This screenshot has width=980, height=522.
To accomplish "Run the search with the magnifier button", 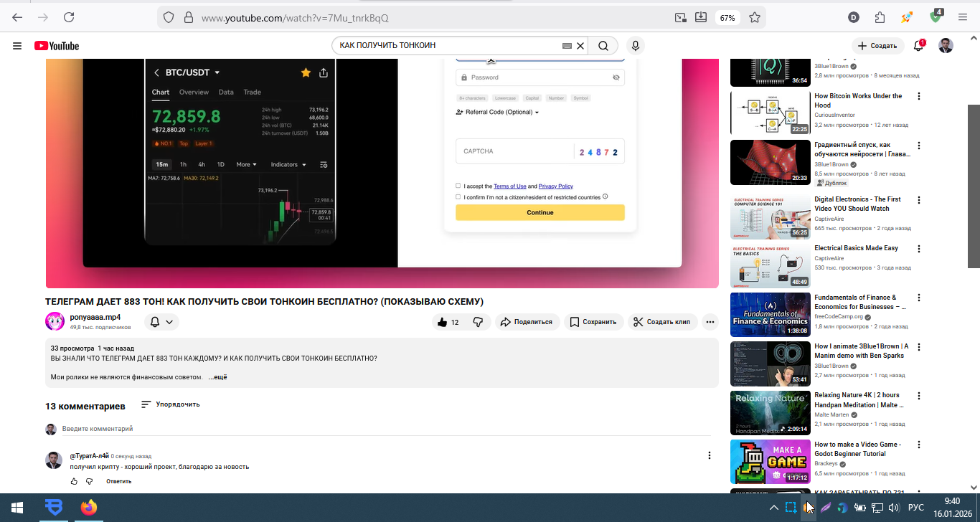I will 603,46.
